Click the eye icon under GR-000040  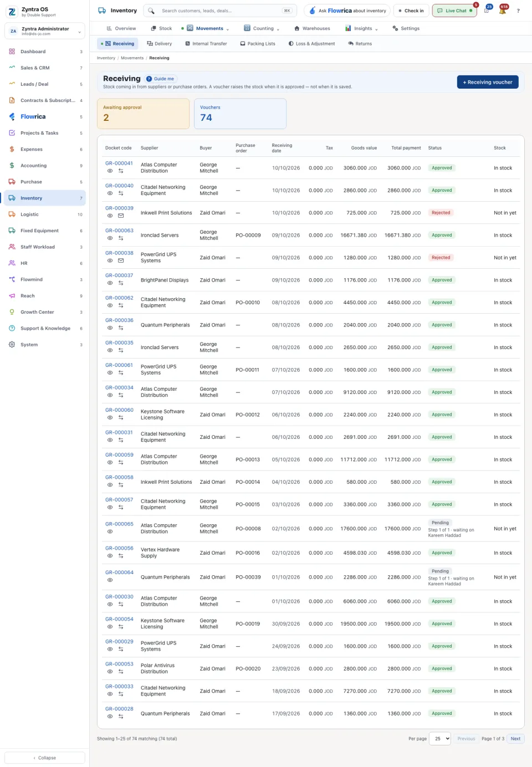(x=110, y=193)
